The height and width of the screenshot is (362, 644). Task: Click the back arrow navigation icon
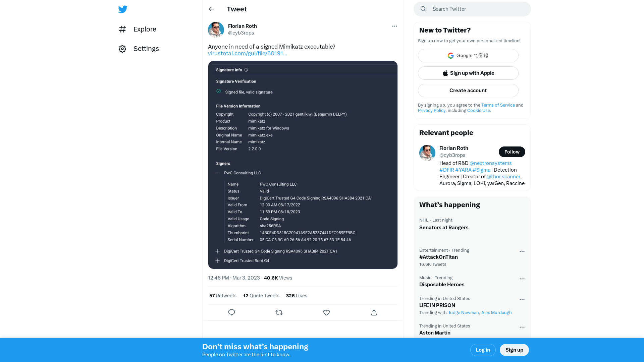coord(211,9)
